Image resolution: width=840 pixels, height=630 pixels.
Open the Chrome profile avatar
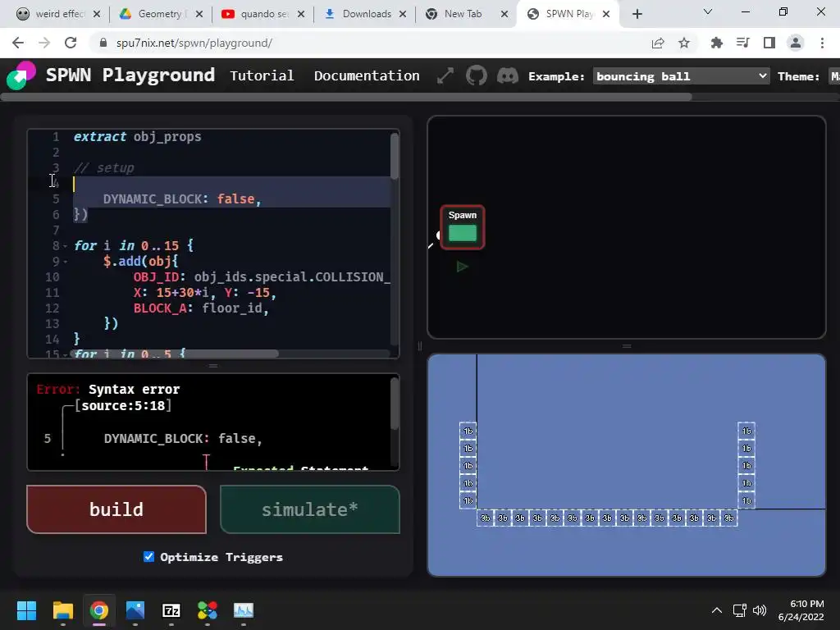coord(796,43)
